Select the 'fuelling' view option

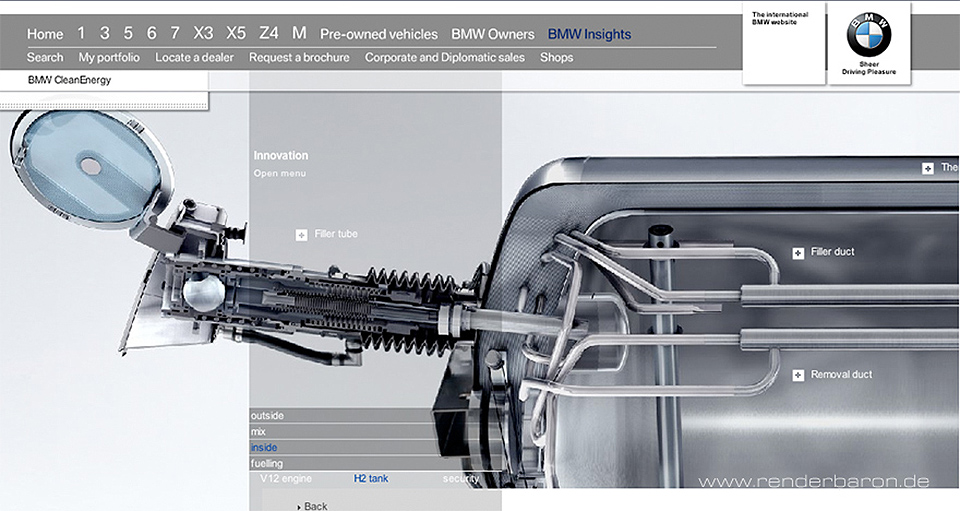pos(267,464)
